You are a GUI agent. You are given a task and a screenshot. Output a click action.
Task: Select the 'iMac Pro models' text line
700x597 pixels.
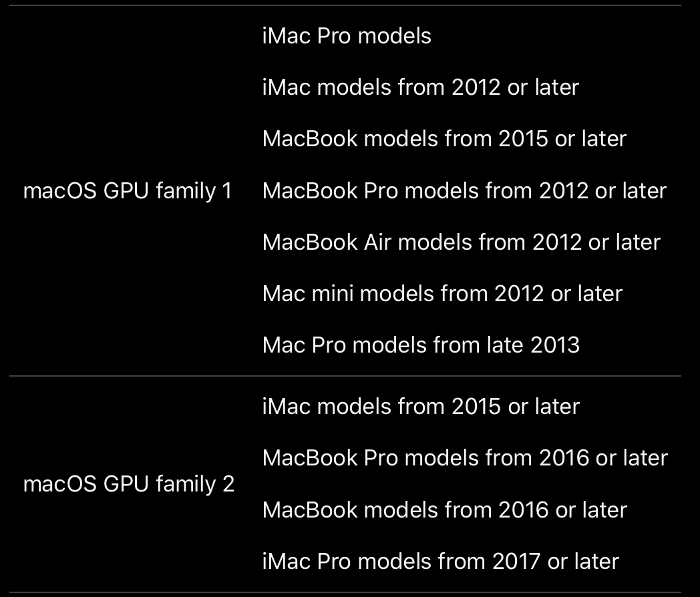[x=347, y=35]
